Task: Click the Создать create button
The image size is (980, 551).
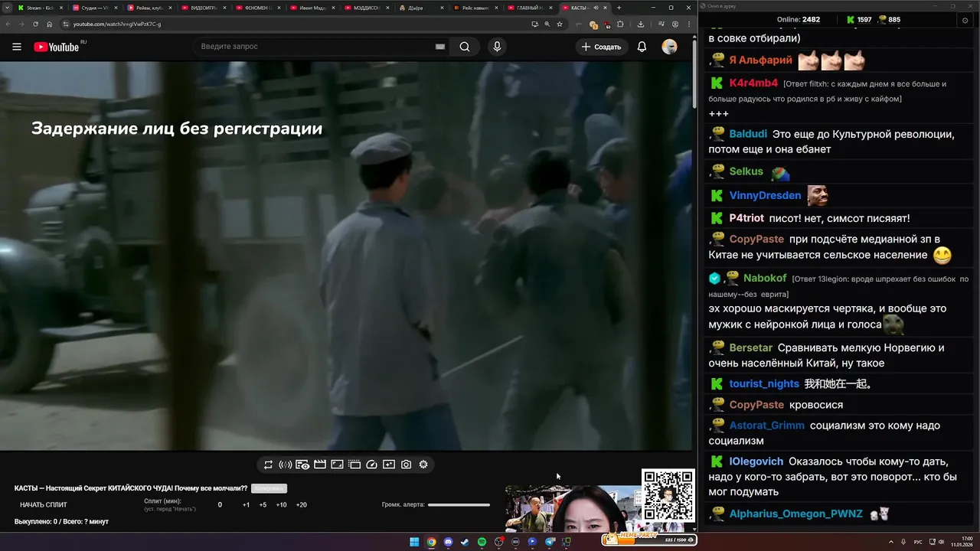Action: coord(602,47)
